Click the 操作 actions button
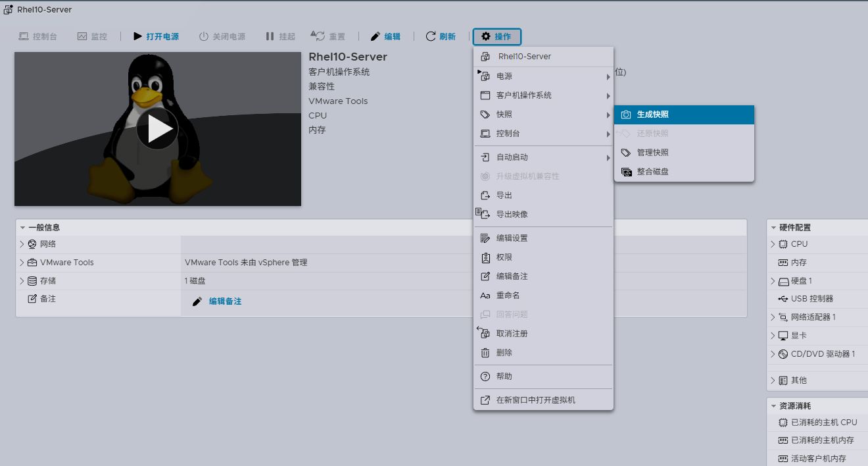This screenshot has width=868, height=466. 496,36
